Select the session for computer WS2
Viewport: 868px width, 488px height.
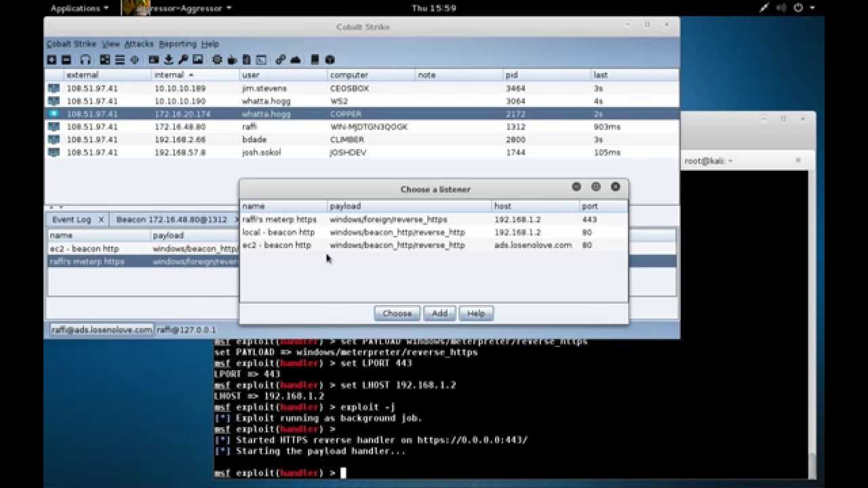[x=361, y=101]
